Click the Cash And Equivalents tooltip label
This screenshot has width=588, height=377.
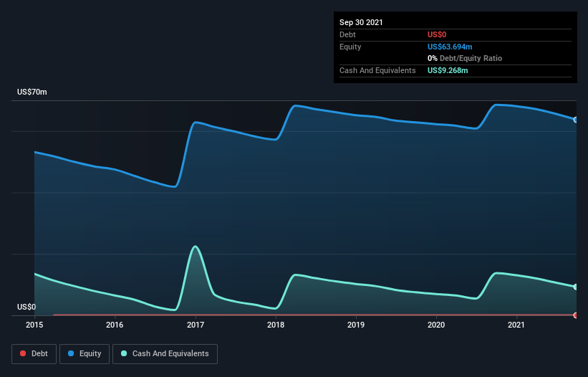[377, 70]
